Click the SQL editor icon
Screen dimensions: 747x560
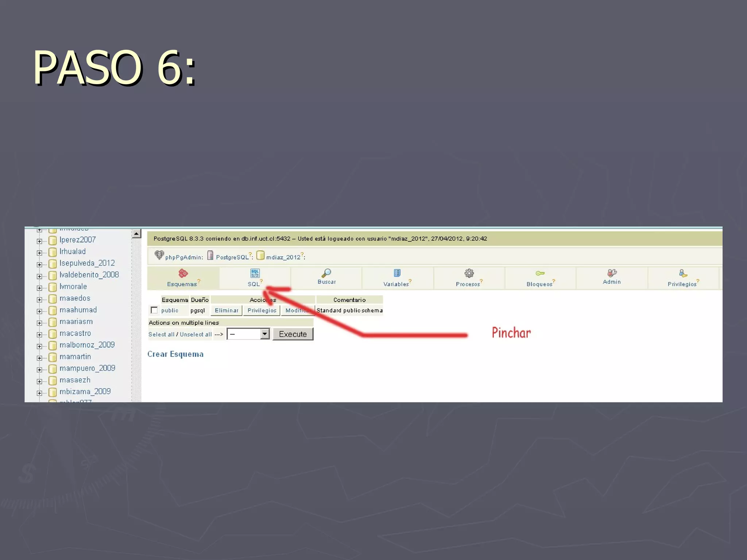[255, 273]
